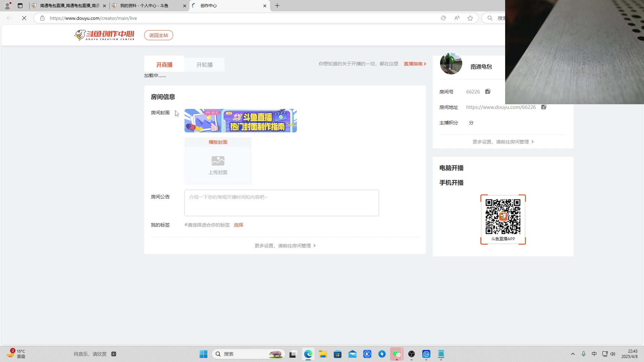
Task: Open a new browser tab
Action: tap(277, 5)
